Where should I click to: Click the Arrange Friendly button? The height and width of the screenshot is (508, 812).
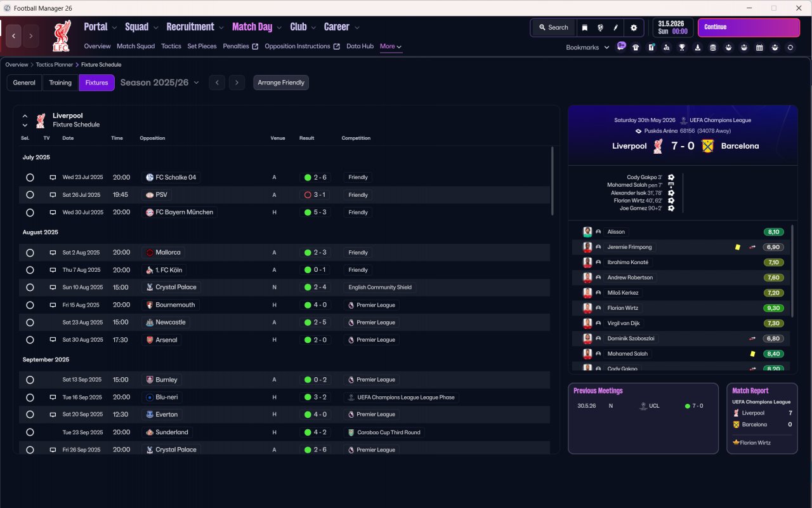pyautogui.click(x=281, y=83)
